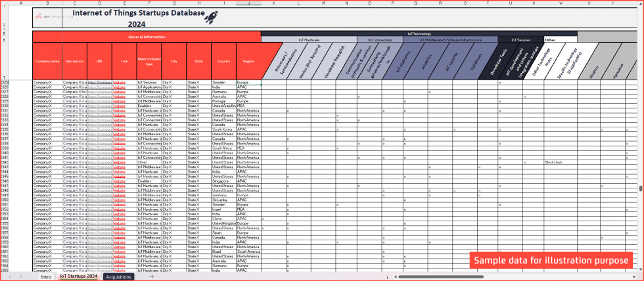Select the Portugal country cell

(x=224, y=101)
